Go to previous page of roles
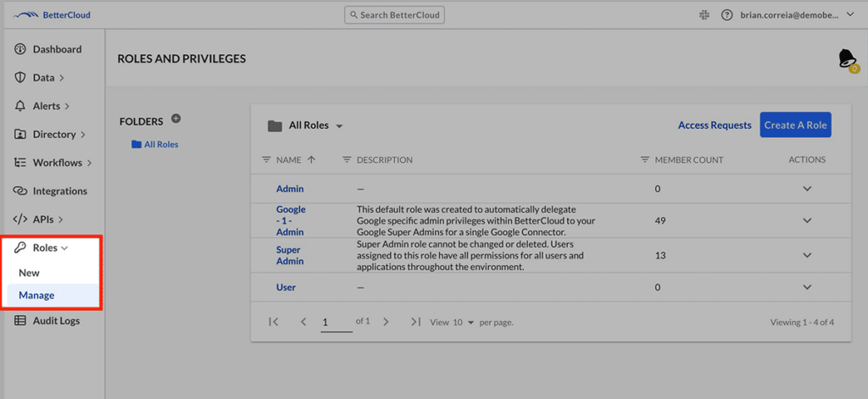Screen dimensions: 868x399 [303, 322]
